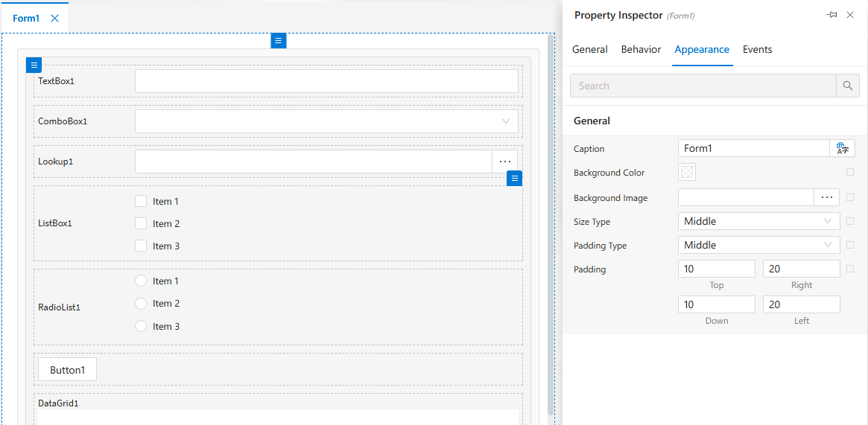Screen dimensions: 868x425
Task: Open the blue menu handle near Lookup1
Action: tap(515, 178)
